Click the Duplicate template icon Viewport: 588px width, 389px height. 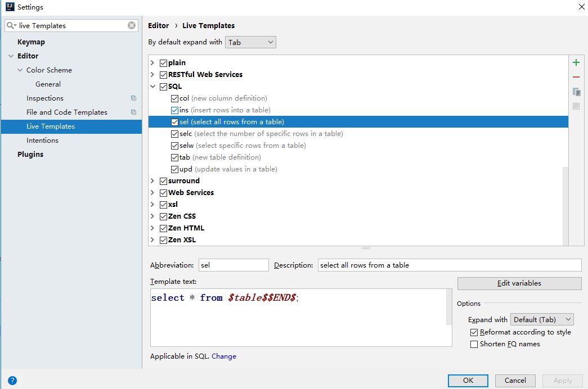point(576,92)
